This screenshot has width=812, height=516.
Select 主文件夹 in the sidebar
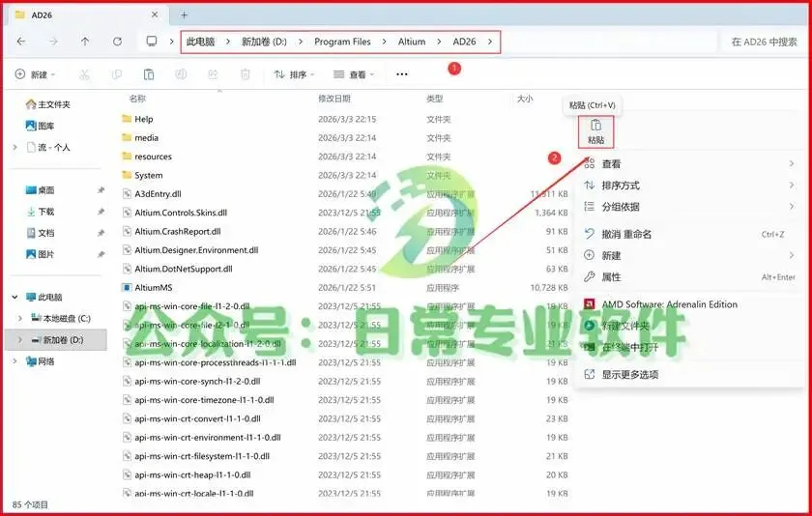coord(48,104)
